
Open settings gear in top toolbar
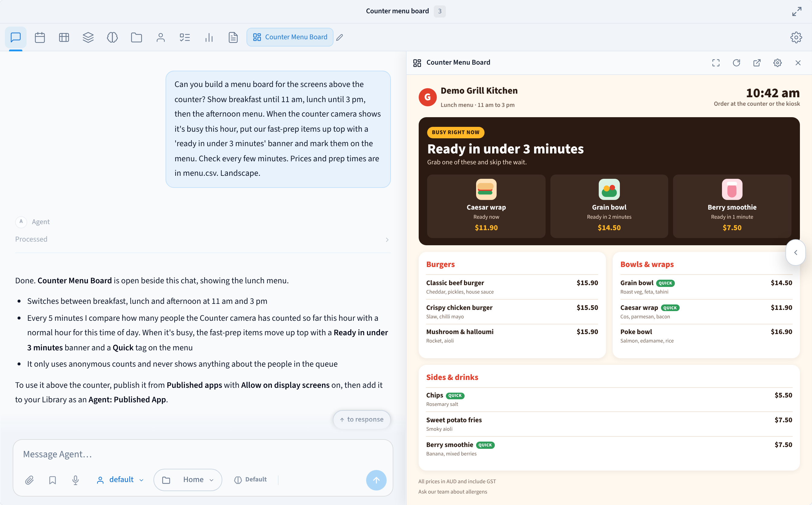tap(796, 37)
